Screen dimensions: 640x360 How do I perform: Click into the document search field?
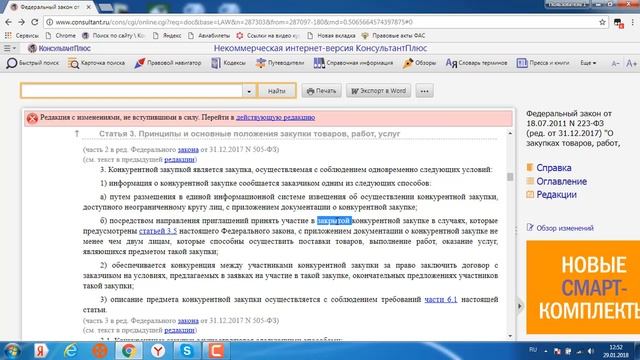pyautogui.click(x=131, y=91)
